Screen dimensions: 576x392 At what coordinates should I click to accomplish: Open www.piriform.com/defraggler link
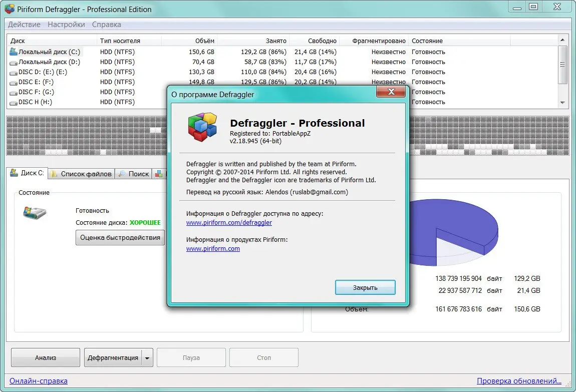pos(229,222)
